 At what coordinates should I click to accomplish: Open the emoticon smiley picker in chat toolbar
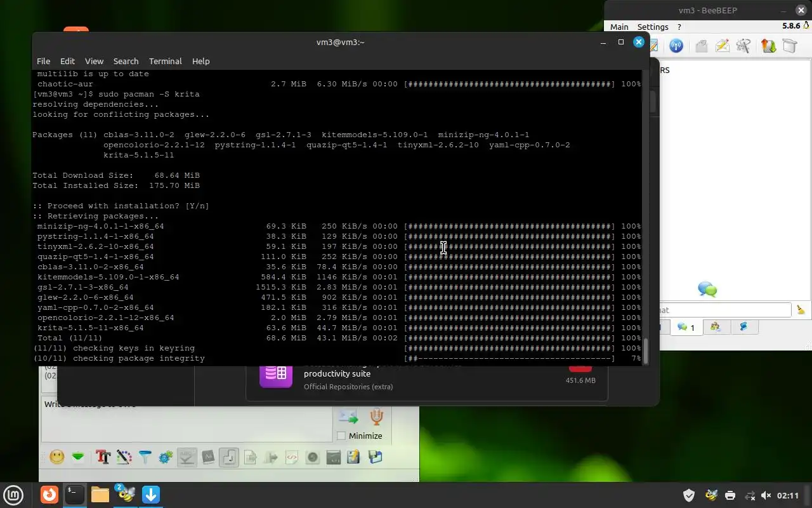(x=57, y=457)
